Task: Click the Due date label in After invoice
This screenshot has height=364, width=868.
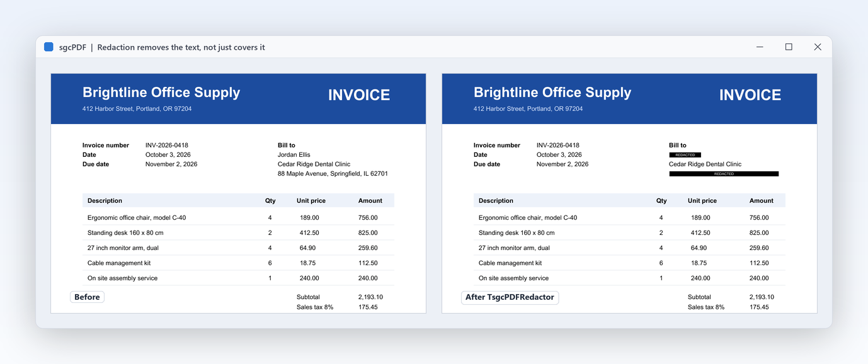Action: (487, 164)
